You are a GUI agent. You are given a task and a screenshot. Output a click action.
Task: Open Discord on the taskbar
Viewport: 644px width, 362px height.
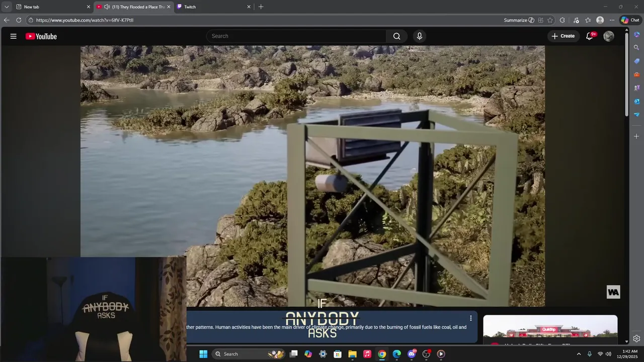click(x=412, y=354)
